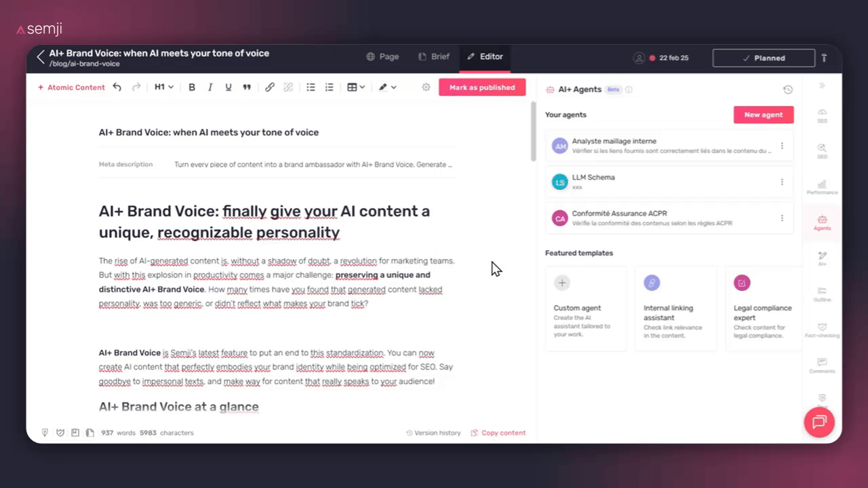This screenshot has height=488, width=868.
Task: Switch to the Page tab
Action: [382, 57]
